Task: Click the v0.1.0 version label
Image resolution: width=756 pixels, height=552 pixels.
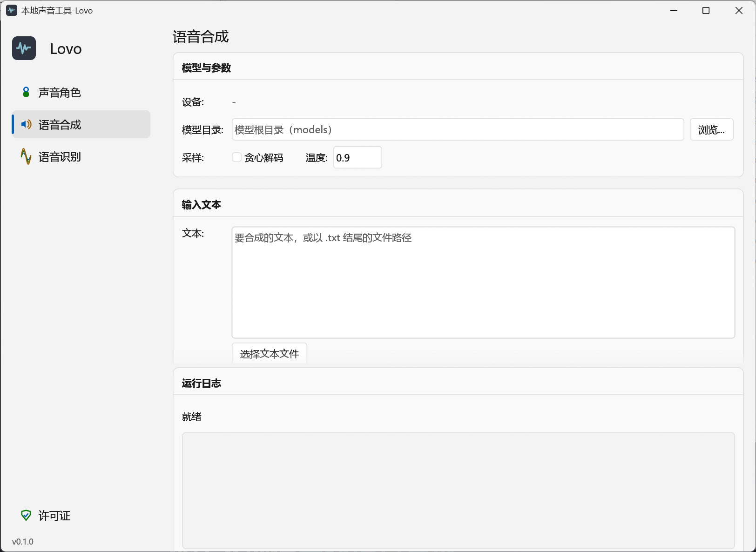Action: coord(23,542)
